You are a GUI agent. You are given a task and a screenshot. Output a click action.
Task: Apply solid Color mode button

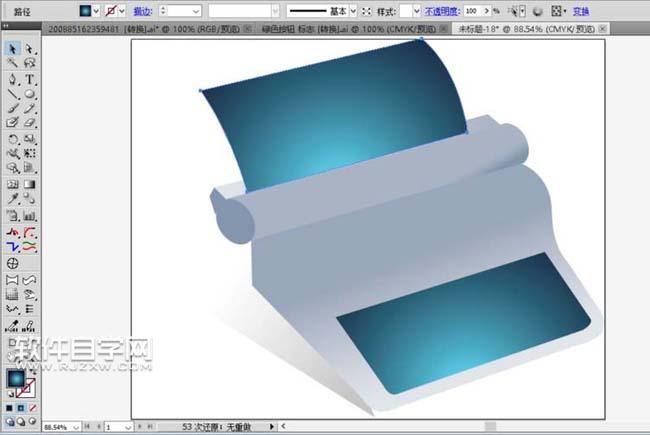[x=9, y=408]
